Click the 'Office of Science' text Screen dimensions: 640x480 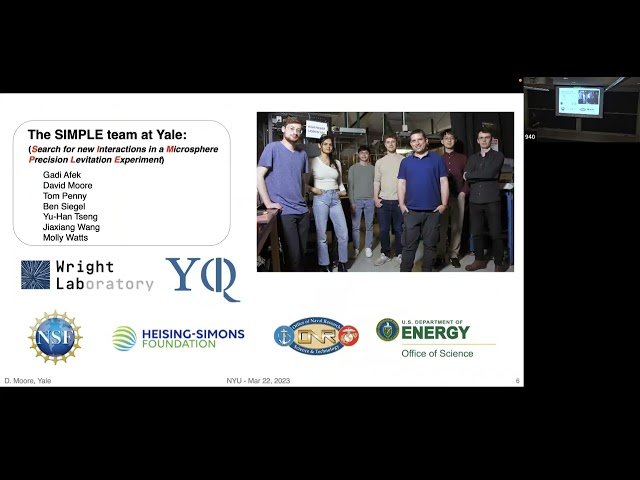437,353
